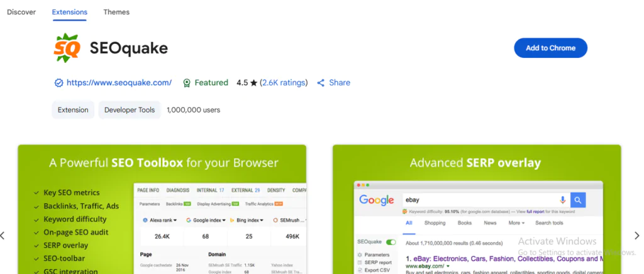Open the More dropdown in Google results

pyautogui.click(x=517, y=222)
